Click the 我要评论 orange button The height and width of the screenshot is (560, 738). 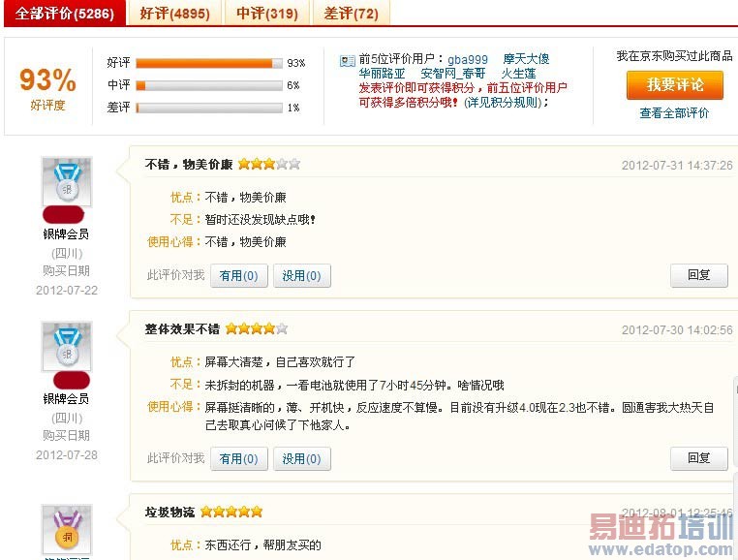point(674,85)
